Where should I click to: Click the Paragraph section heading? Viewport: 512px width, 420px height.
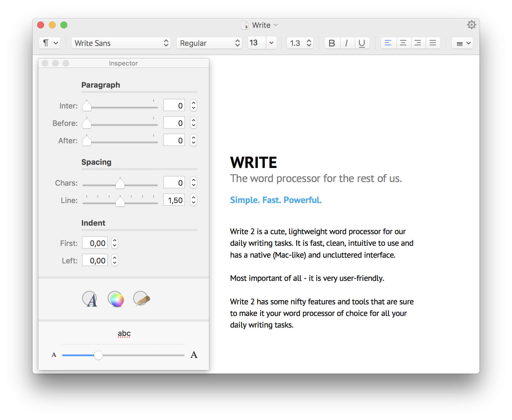pos(100,85)
